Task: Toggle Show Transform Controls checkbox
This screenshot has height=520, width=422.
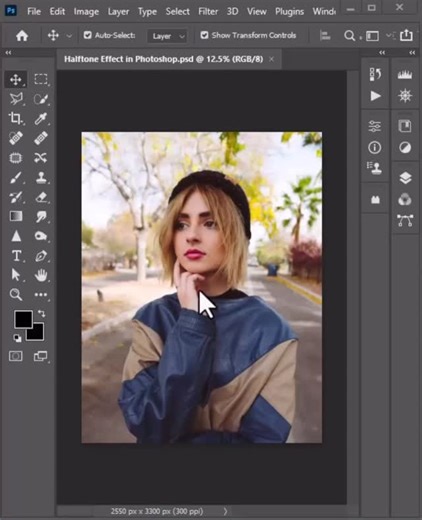Action: [x=204, y=35]
